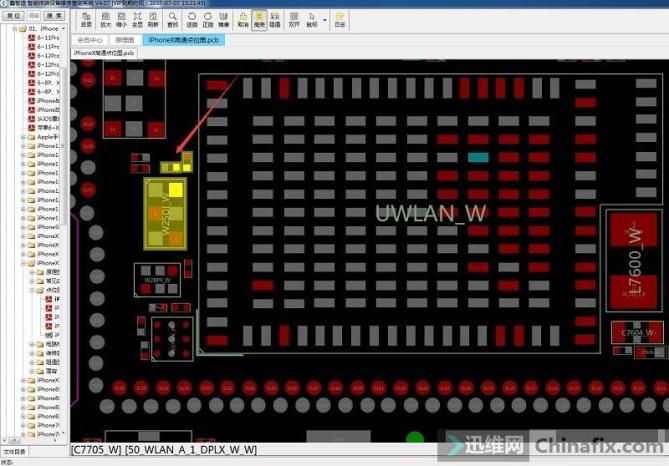Screen dimensions: 669x466
Task: Toggle the highlight (高亮) mode button
Action: 259,18
